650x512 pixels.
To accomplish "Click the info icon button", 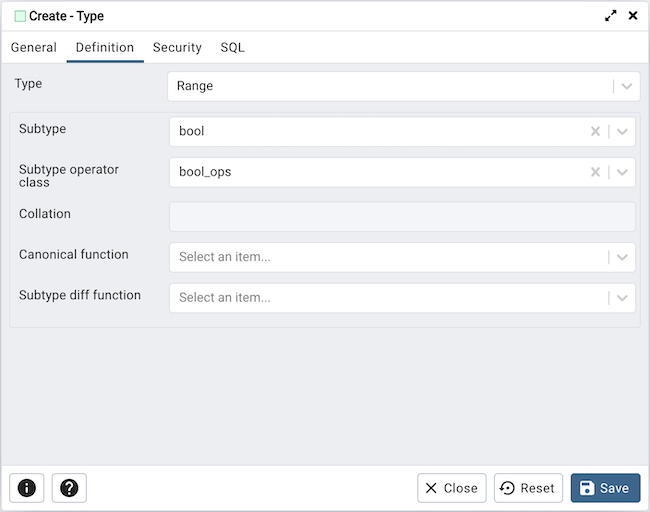I will 27,488.
